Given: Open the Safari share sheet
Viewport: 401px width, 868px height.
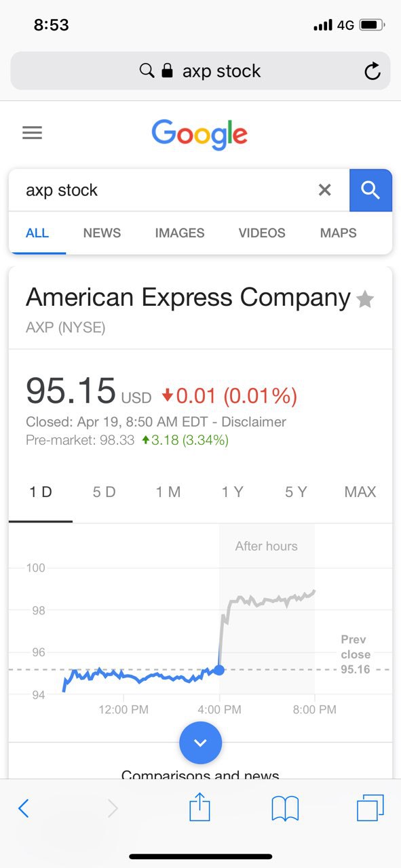Looking at the screenshot, I should click(199, 808).
